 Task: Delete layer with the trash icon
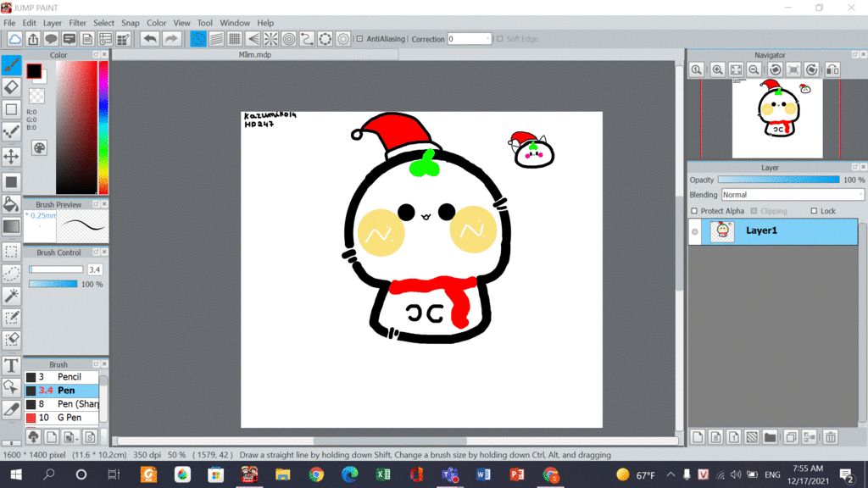tap(830, 437)
